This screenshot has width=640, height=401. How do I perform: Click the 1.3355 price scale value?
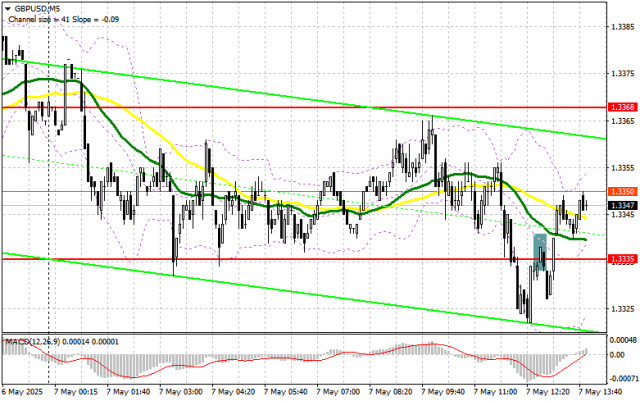622,168
